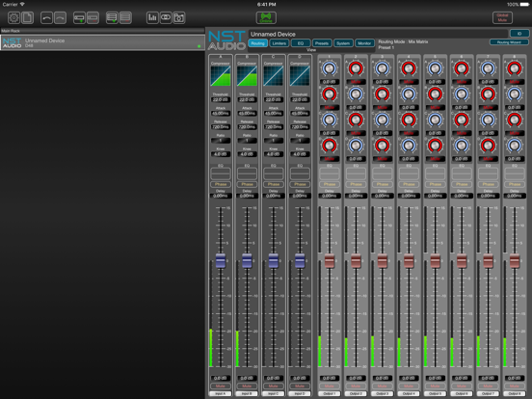
Task: Click Output 1 red gain fader
Action: [x=329, y=260]
